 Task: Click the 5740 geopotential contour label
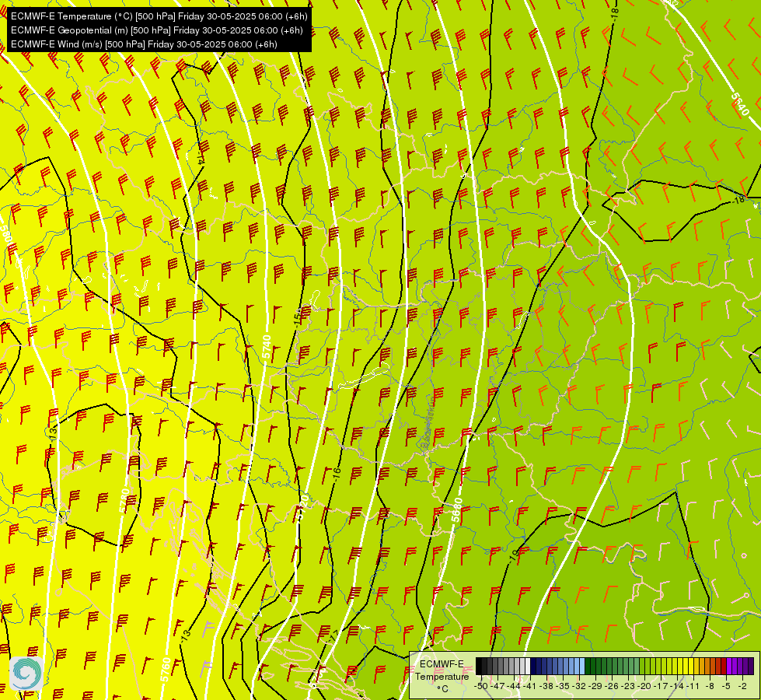(267, 347)
